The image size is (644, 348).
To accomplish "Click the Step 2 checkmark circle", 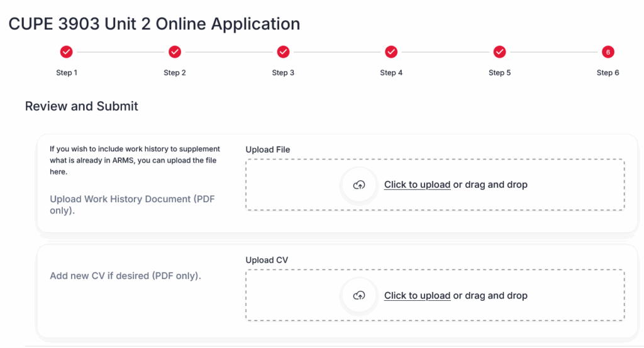I will click(x=175, y=52).
